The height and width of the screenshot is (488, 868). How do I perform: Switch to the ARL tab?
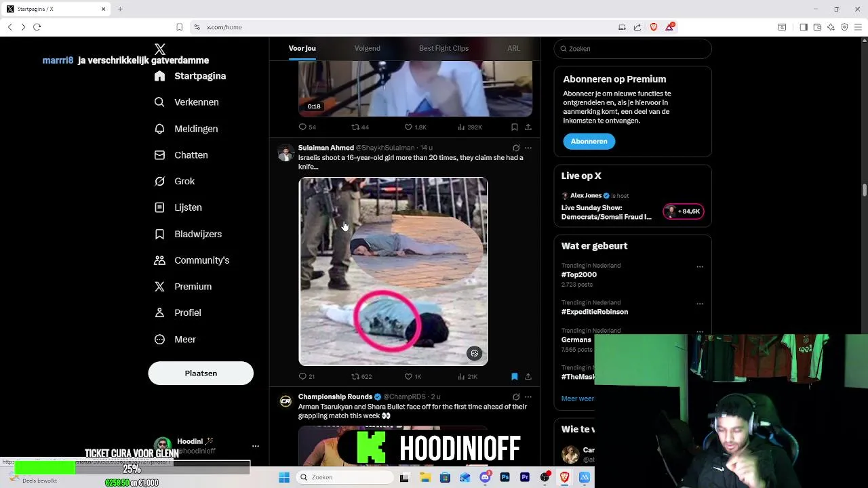tap(514, 48)
